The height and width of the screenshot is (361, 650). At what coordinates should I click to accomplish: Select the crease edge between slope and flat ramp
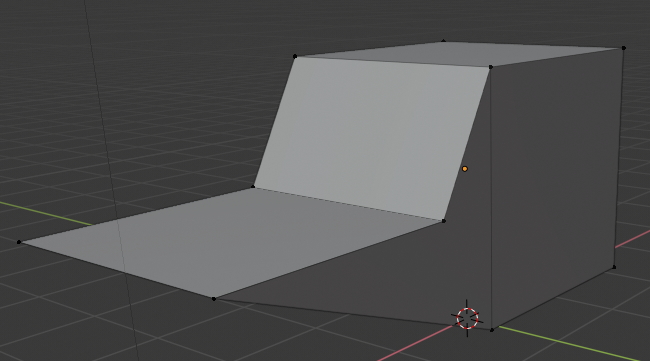coord(349,204)
